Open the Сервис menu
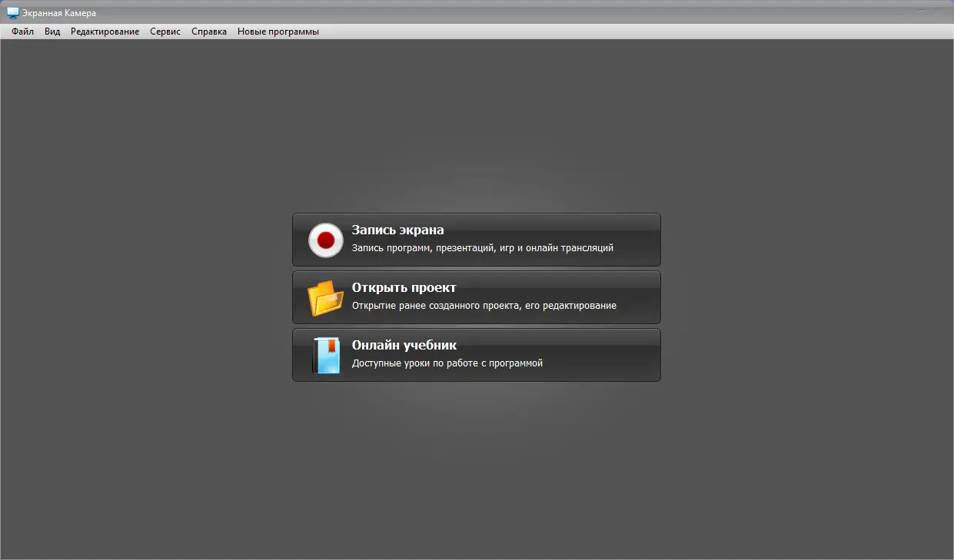 tap(165, 31)
